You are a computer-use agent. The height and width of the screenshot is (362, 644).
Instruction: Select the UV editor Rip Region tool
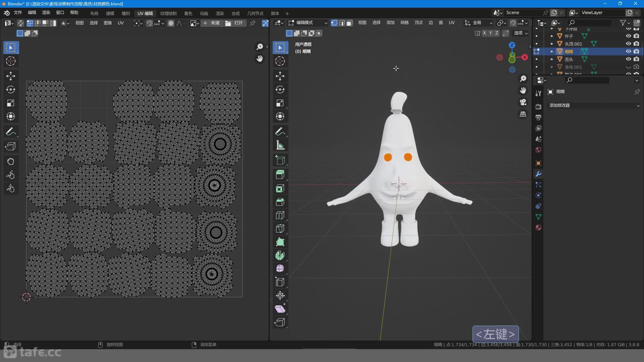[x=11, y=146]
